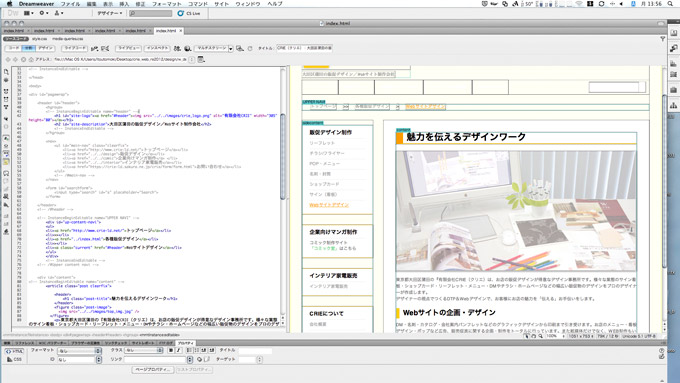Open the multiscreen (マルチスクリーン) dropdown arrow

click(x=231, y=49)
